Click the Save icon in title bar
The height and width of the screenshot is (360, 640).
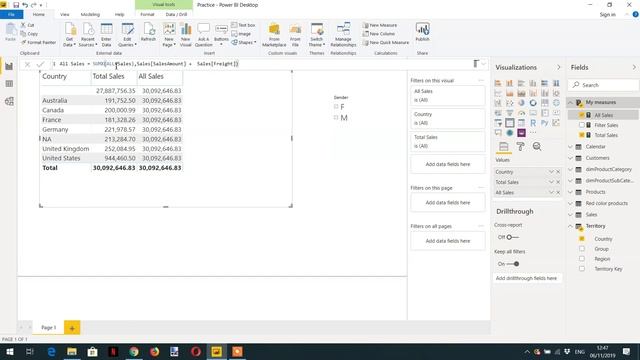pyautogui.click(x=16, y=5)
